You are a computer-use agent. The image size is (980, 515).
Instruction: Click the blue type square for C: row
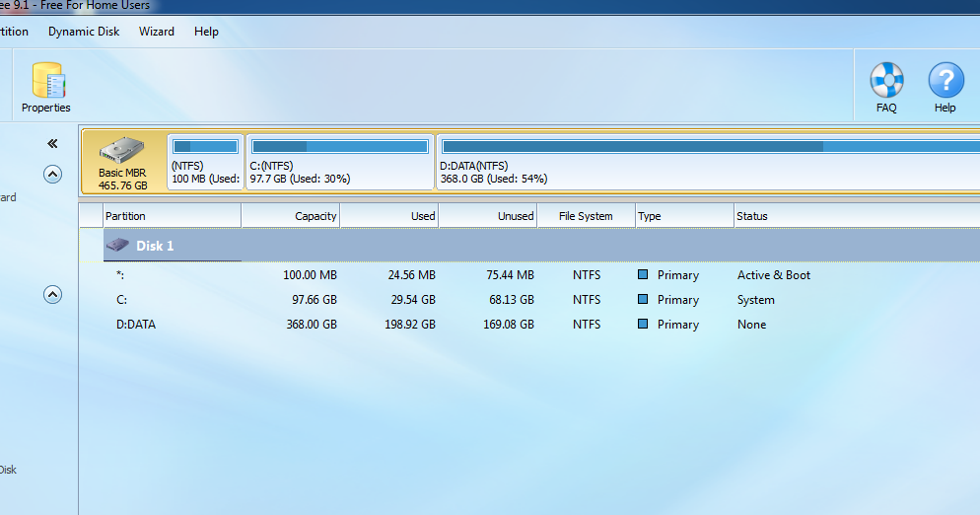point(643,299)
